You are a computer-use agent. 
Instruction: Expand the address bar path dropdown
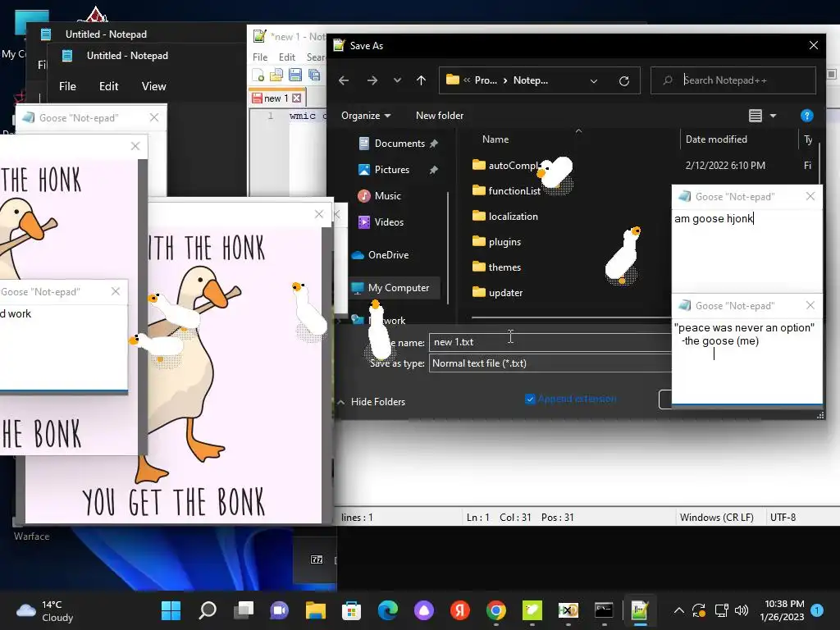pyautogui.click(x=594, y=81)
